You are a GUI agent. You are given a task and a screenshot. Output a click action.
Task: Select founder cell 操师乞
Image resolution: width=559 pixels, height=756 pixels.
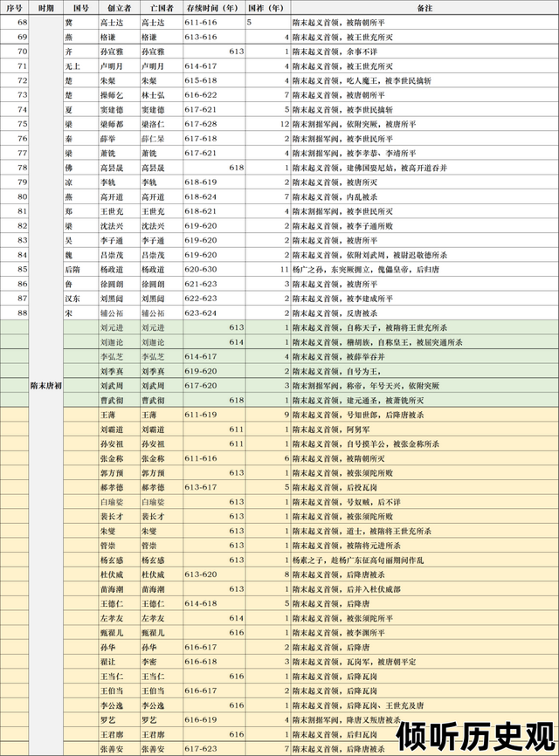(119, 95)
